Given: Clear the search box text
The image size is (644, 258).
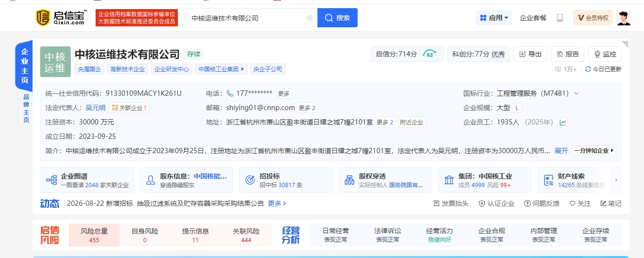Looking at the screenshot, I should [309, 18].
